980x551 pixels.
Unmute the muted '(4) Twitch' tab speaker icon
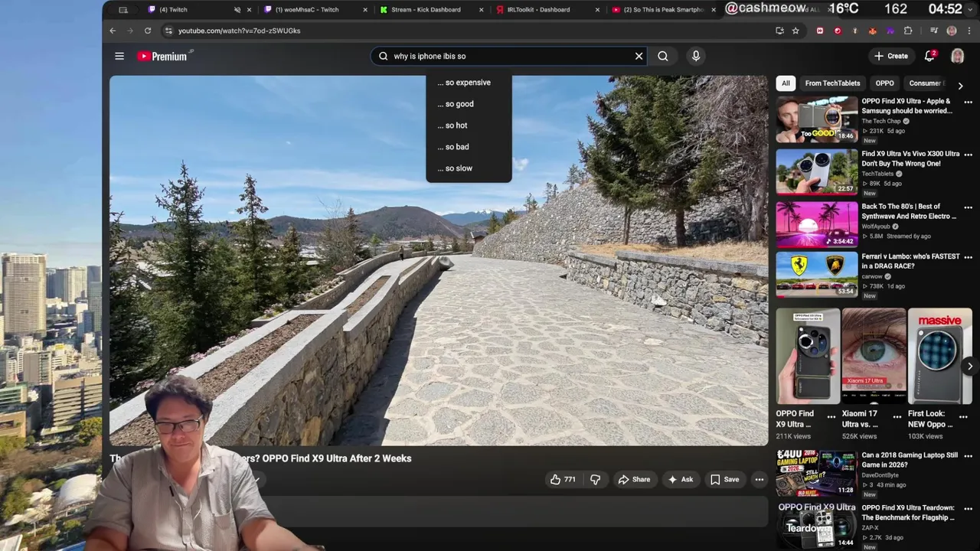(237, 10)
